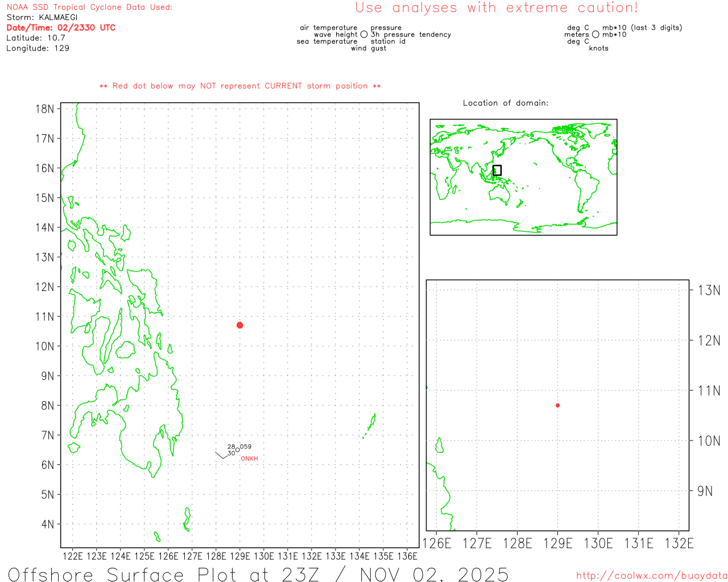This screenshot has height=582, width=728.
Task: Click the "Use analyses with extreme caution!" warning
Action: (496, 8)
